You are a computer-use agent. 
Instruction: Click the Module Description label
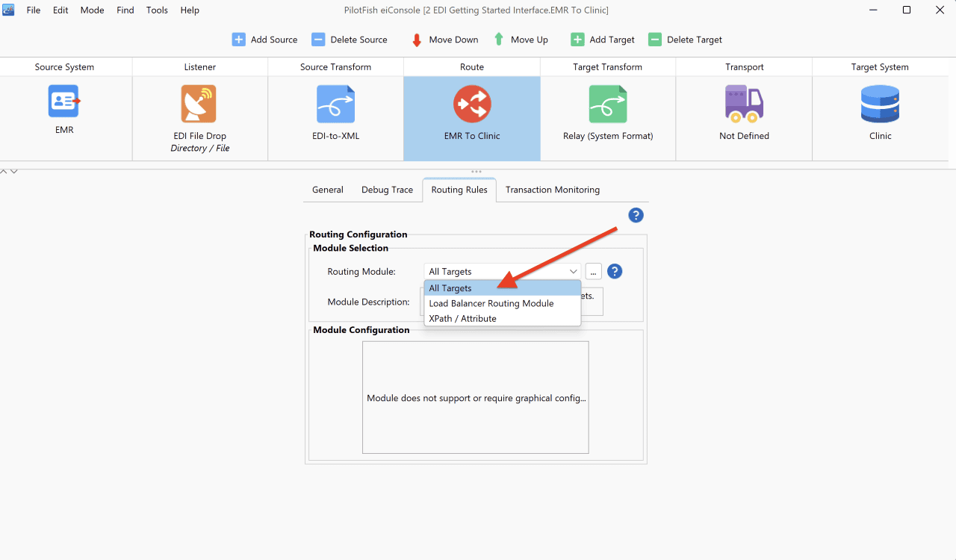(x=369, y=302)
